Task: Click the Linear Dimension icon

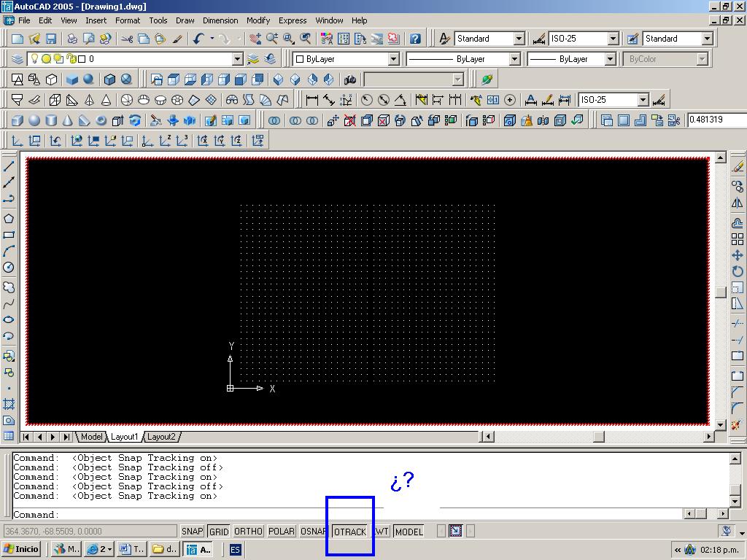Action: [x=312, y=99]
